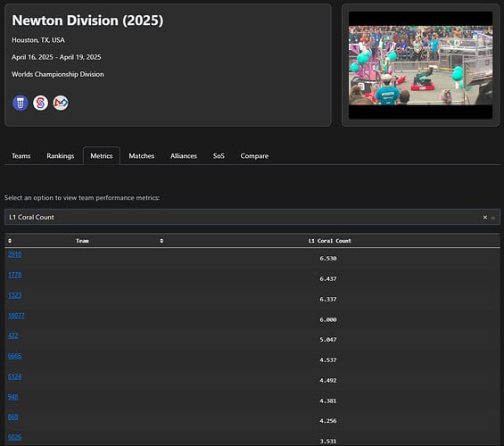
Task: Click the L1 Coral Count column header
Action: coord(329,241)
